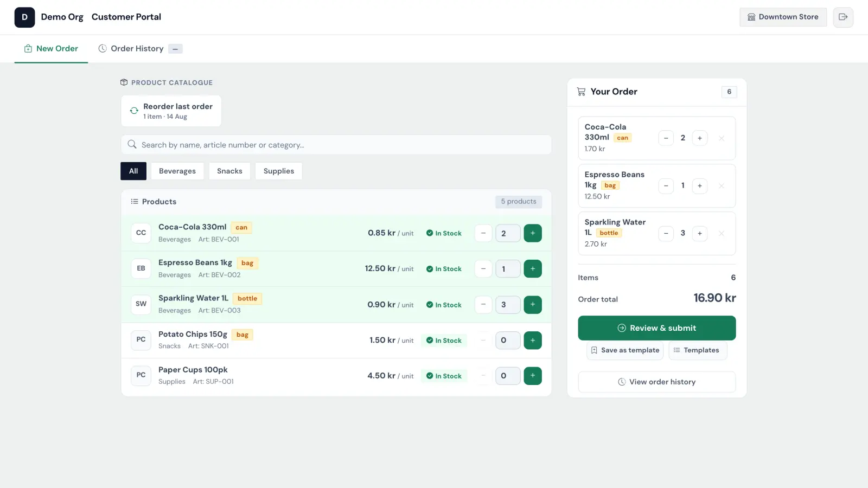Click the Coca-Cola quantity field in the catalogue

click(508, 233)
